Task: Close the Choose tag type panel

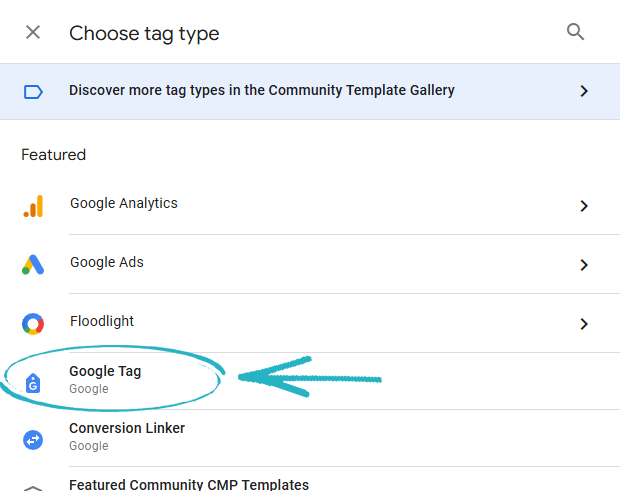Action: [33, 32]
